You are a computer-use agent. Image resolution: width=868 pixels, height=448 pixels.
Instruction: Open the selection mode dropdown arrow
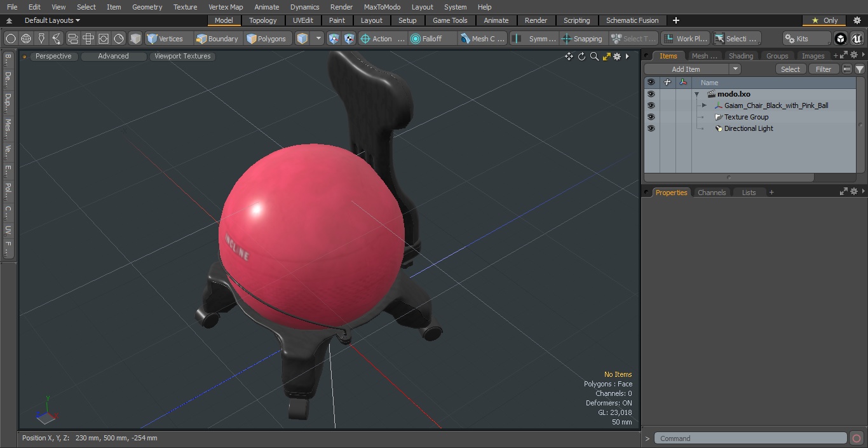[318, 39]
